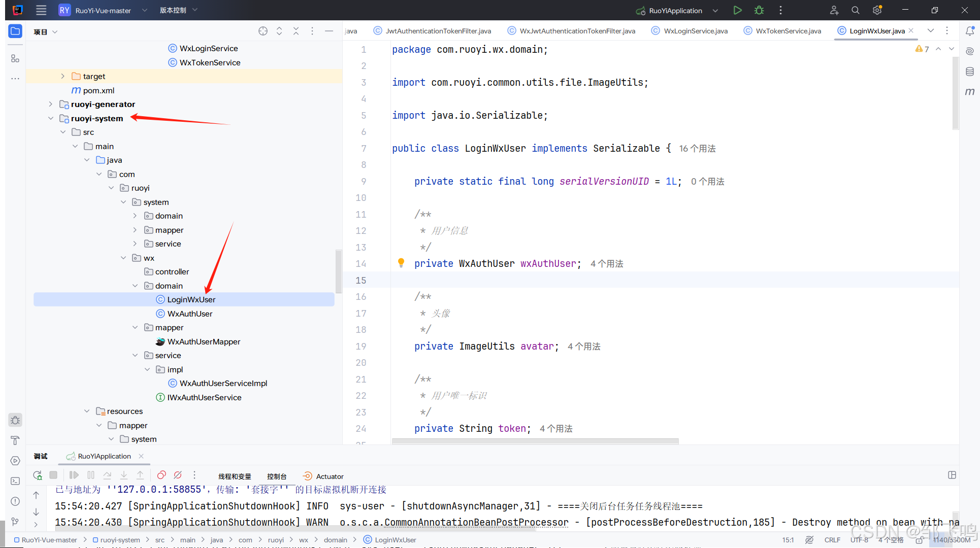Collapse all nodes in project tree
980x548 pixels.
296,31
